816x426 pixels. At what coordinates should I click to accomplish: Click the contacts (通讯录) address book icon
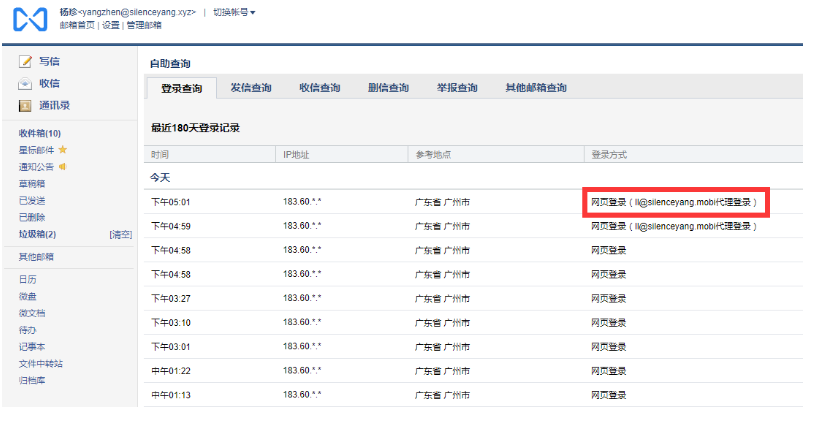point(25,105)
